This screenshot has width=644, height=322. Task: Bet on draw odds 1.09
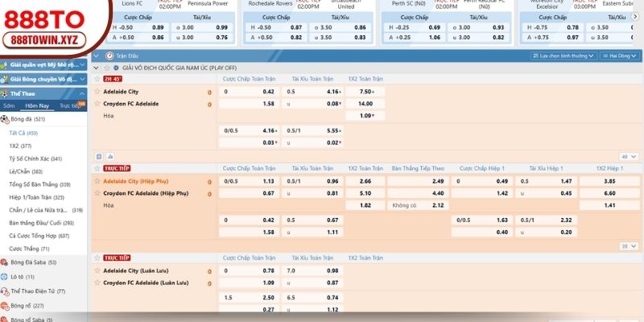365,116
